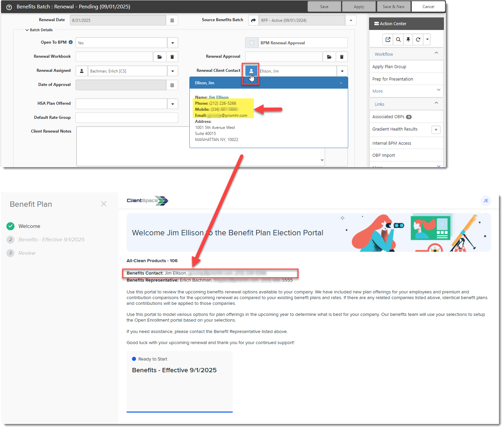Click the Source Benefits Batch go-to arrow icon
The image size is (504, 429).
[254, 20]
